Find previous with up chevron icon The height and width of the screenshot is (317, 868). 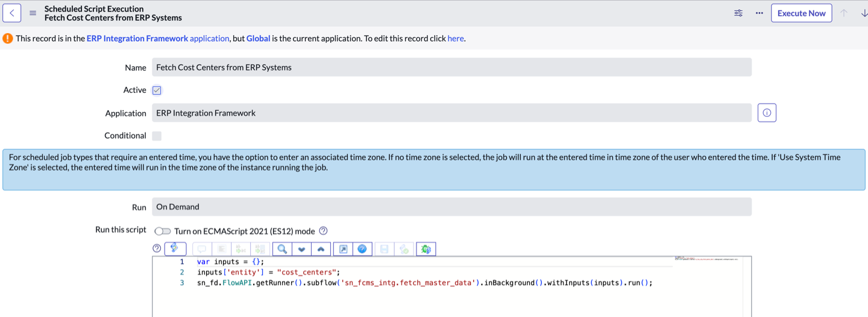pos(321,249)
